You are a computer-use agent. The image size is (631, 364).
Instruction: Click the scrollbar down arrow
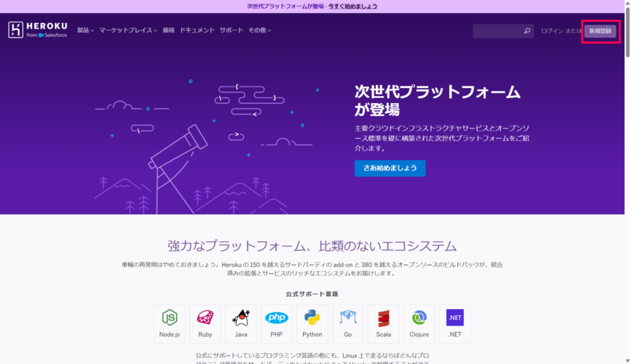coord(627,361)
